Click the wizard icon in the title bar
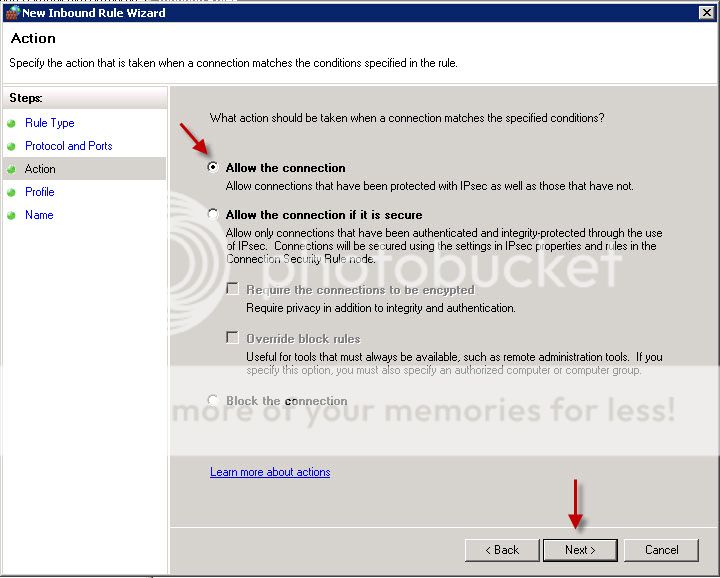 (12, 13)
